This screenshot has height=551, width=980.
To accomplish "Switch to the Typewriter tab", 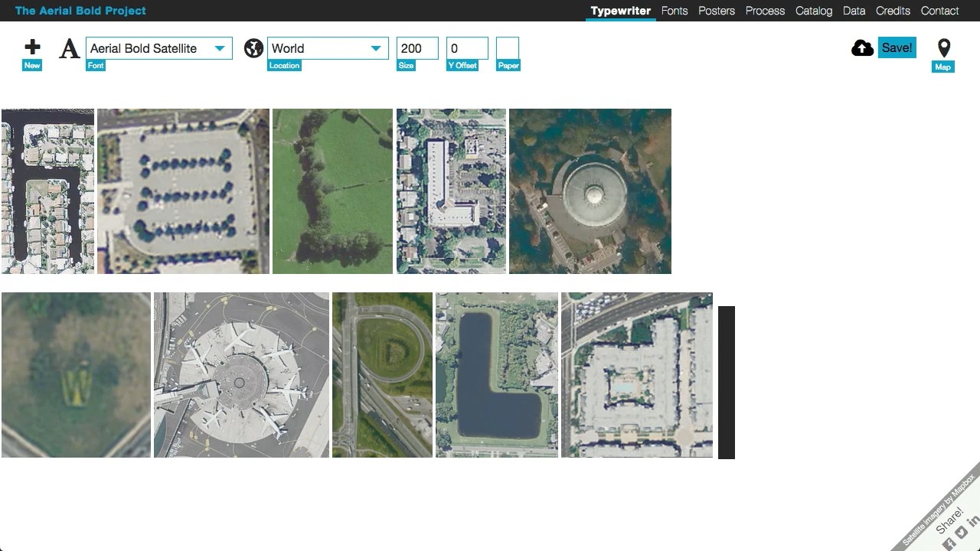I will [x=620, y=11].
